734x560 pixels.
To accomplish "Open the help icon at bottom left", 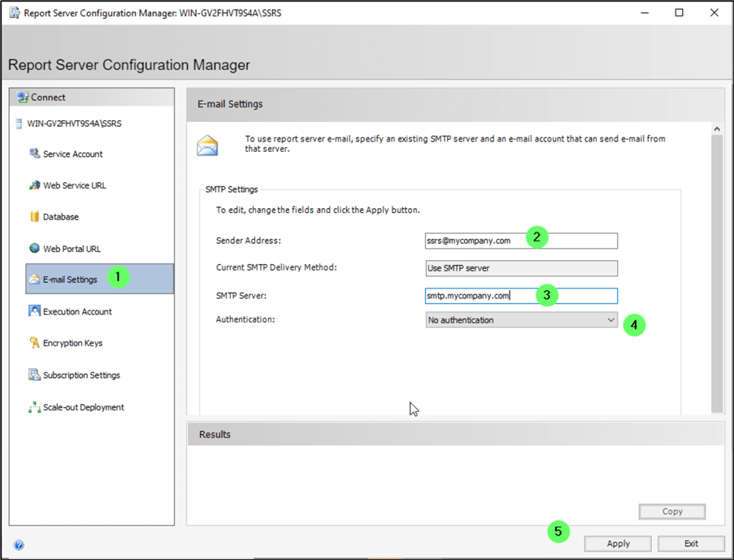I will pos(19,545).
